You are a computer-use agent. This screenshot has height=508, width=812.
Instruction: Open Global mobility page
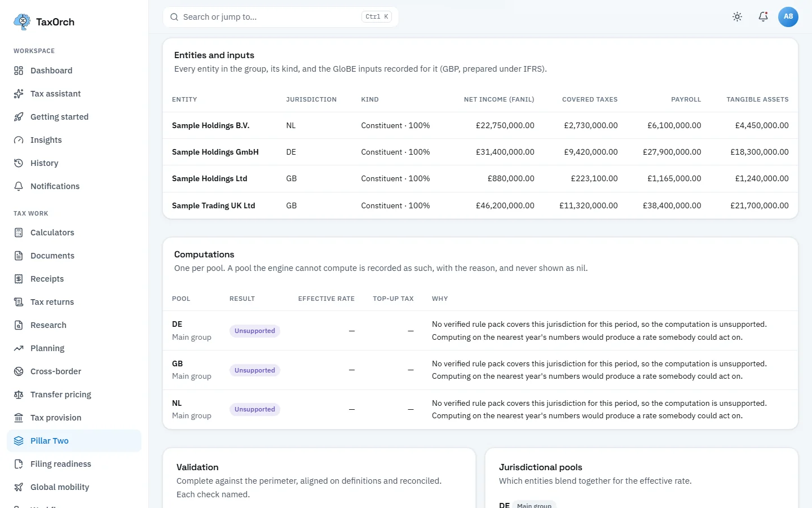tap(74, 487)
